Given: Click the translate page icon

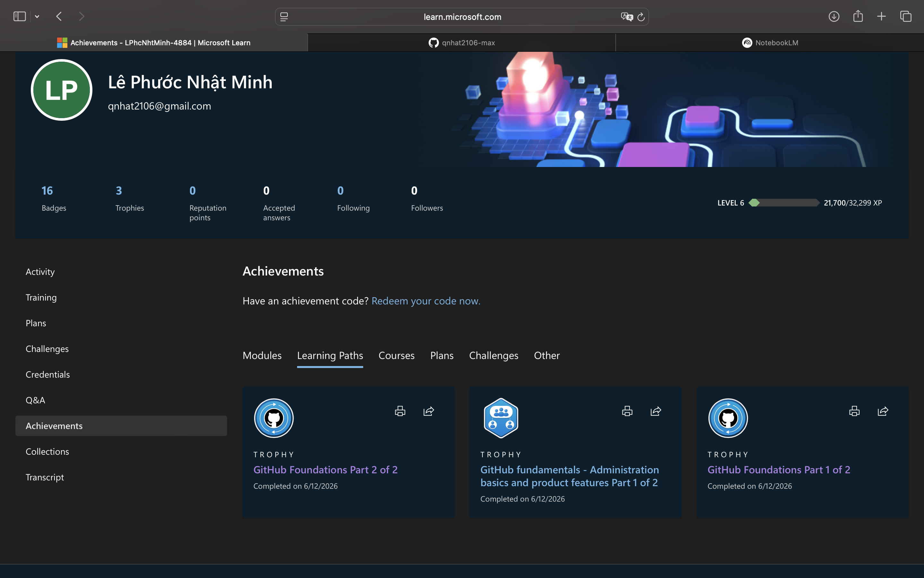Looking at the screenshot, I should pyautogui.click(x=627, y=17).
